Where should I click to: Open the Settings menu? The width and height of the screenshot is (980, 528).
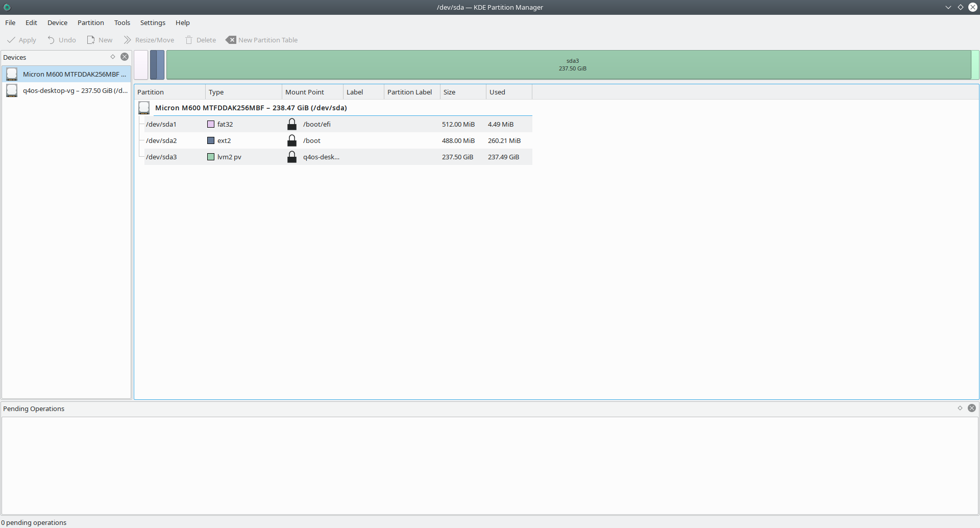(153, 22)
